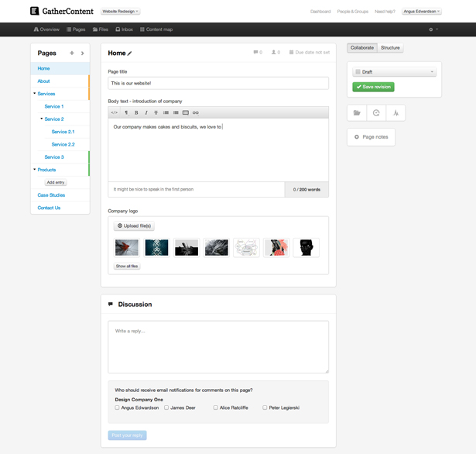Check the Angus Edwardson notification box
476x454 pixels.
click(118, 408)
